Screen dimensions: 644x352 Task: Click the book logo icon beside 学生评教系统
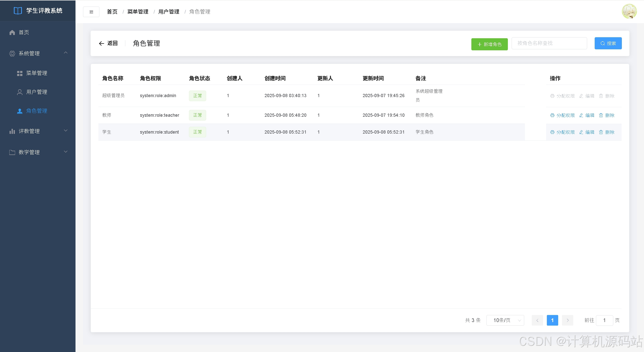click(18, 11)
